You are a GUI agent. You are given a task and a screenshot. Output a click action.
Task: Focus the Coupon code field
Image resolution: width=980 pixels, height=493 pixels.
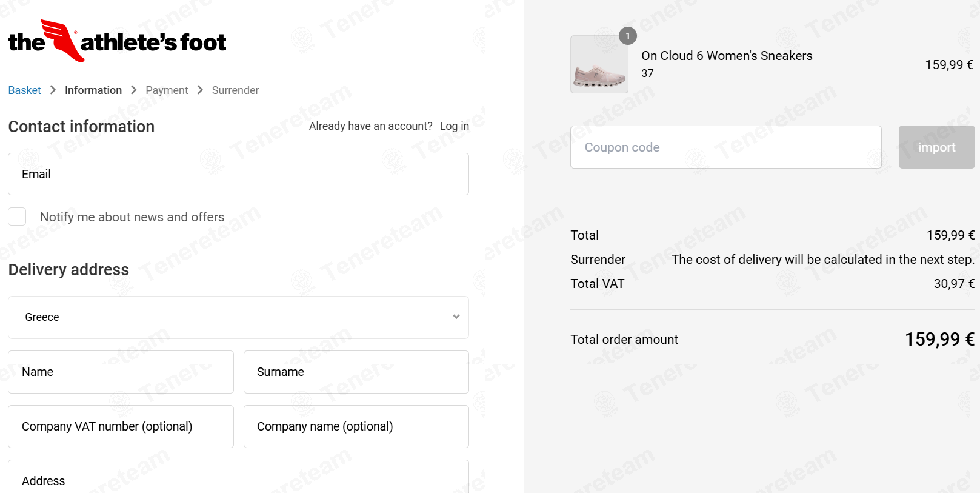click(x=725, y=147)
